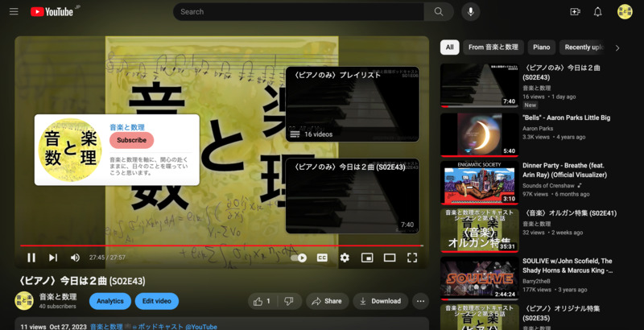Screen dimensions: 644x330
Task: Open the hamburger guide menu
Action: click(14, 12)
